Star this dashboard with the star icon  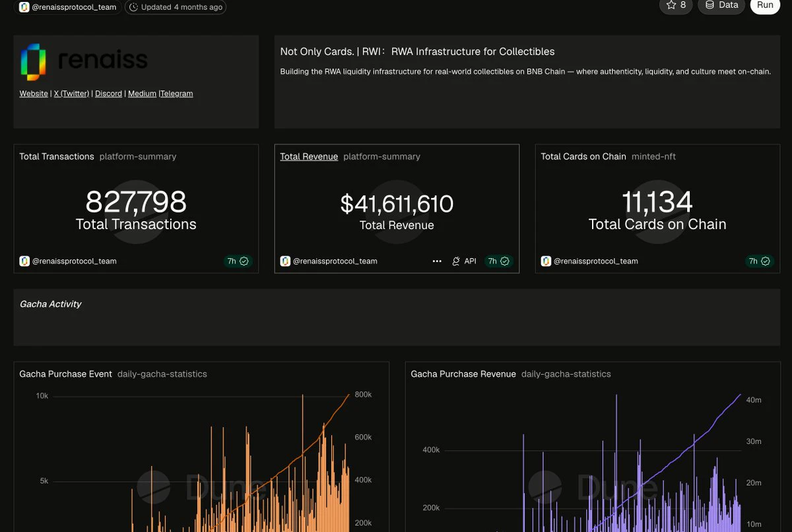pyautogui.click(x=676, y=5)
